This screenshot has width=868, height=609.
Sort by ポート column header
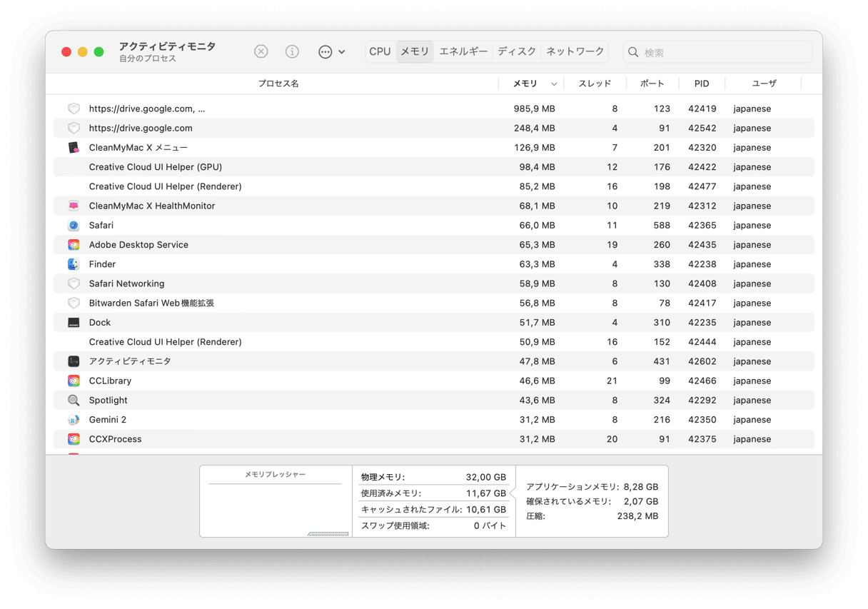[652, 84]
